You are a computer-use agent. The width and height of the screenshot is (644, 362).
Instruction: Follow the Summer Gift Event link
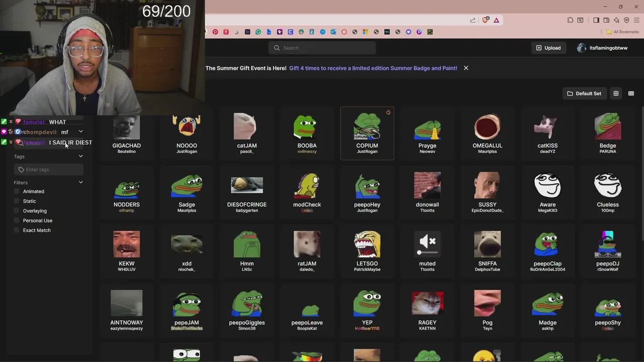point(373,68)
